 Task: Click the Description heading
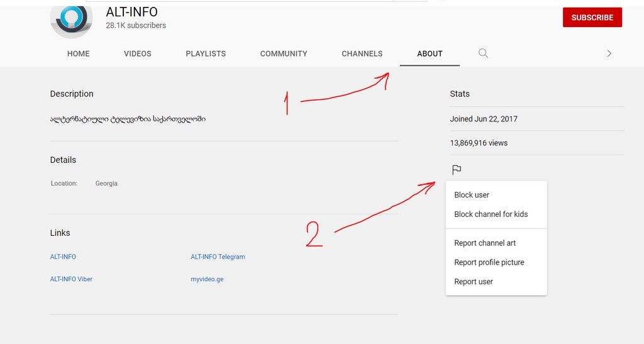coord(72,94)
